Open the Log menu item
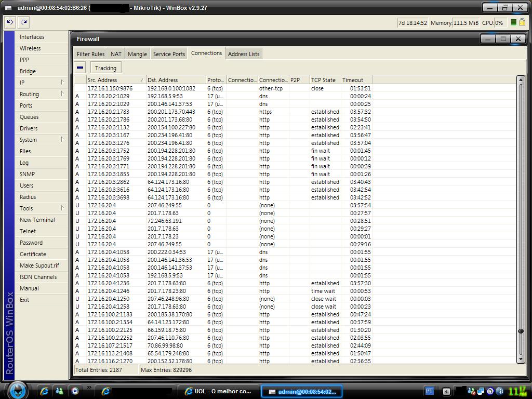532x399 pixels. pyautogui.click(x=42, y=163)
